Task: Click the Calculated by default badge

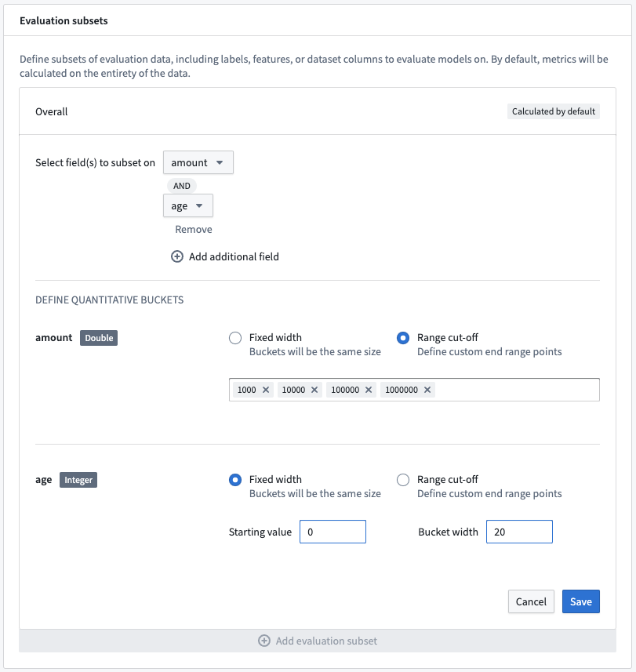Action: (x=554, y=111)
